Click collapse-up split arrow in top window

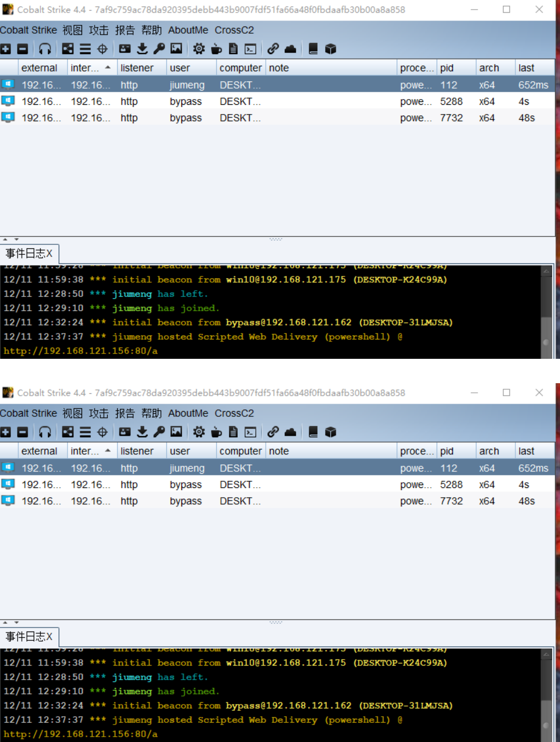[x=5, y=239]
